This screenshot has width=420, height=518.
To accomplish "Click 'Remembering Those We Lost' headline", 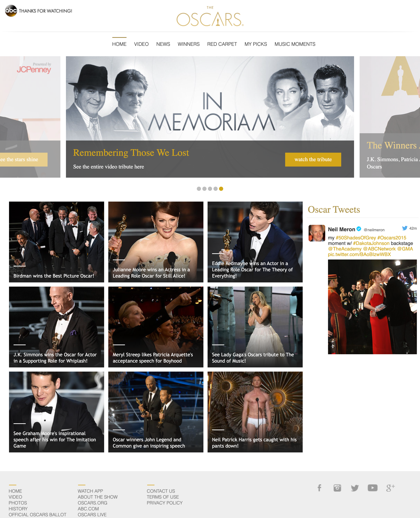I will 131,153.
